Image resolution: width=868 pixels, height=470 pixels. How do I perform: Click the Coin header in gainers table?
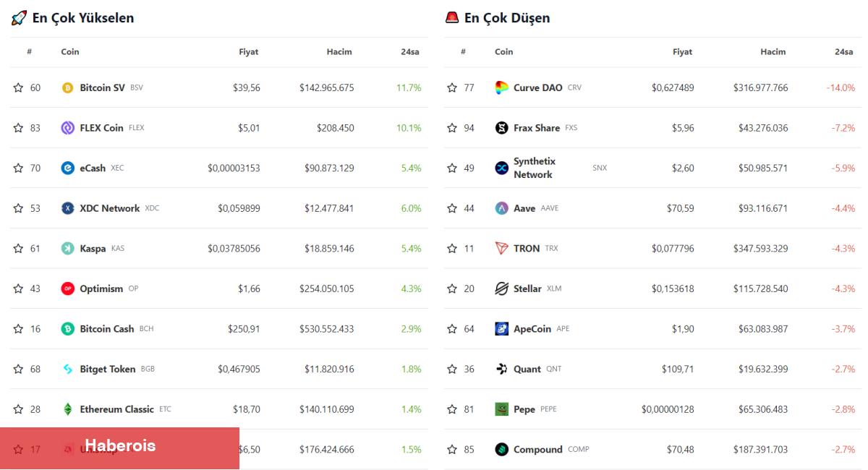click(x=70, y=52)
